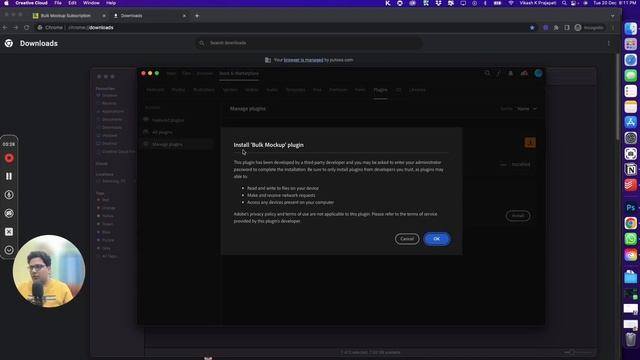Image resolution: width=640 pixels, height=360 pixels.
Task: Click the Wi-Fi icon in menu bar
Action: 511,3
